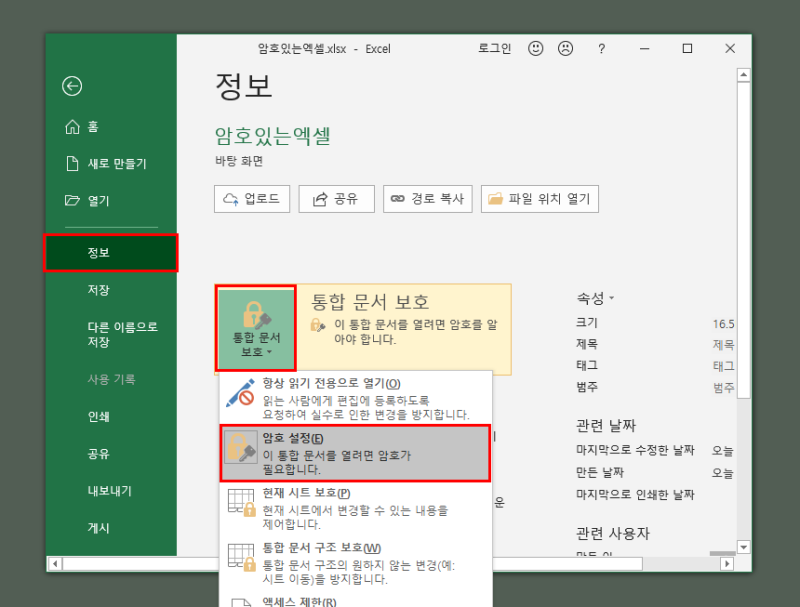Go to 인쇄 in the sidebar
The width and height of the screenshot is (800, 607).
pos(111,416)
